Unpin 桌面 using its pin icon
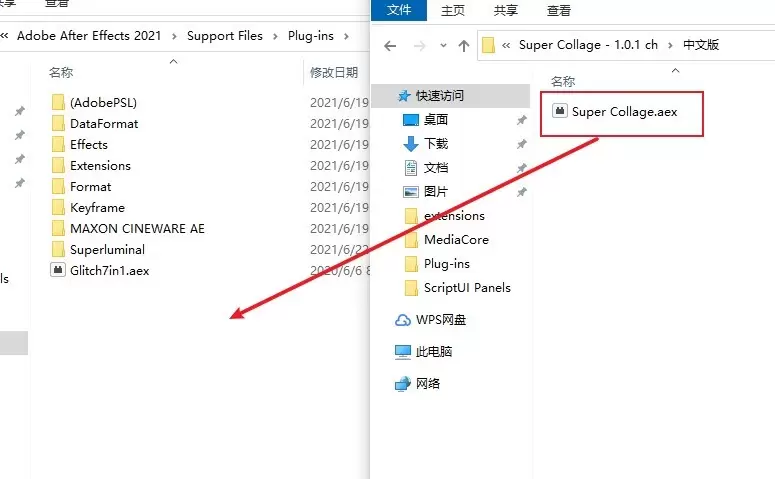Image resolution: width=775 pixels, height=479 pixels. (x=521, y=120)
